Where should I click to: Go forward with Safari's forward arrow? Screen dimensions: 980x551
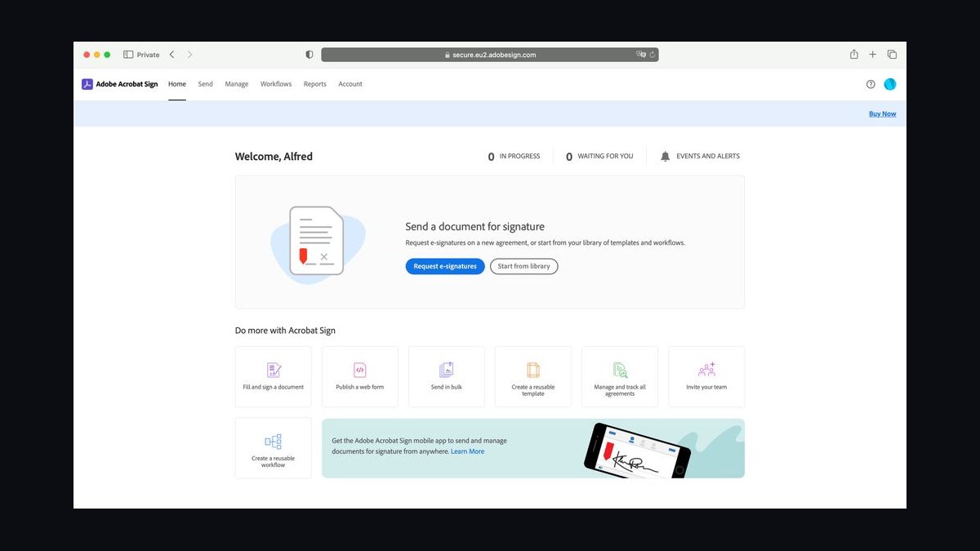[x=189, y=55]
